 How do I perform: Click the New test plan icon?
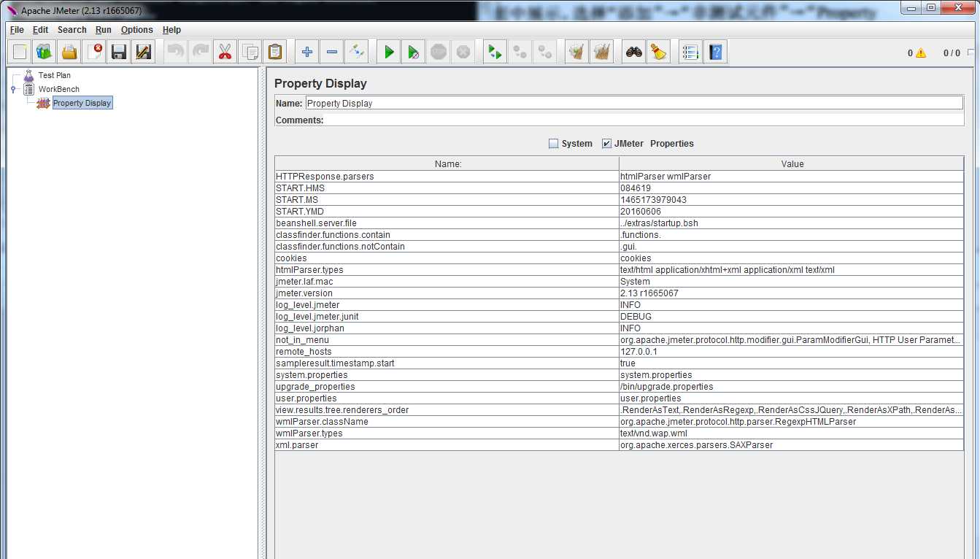tap(20, 52)
